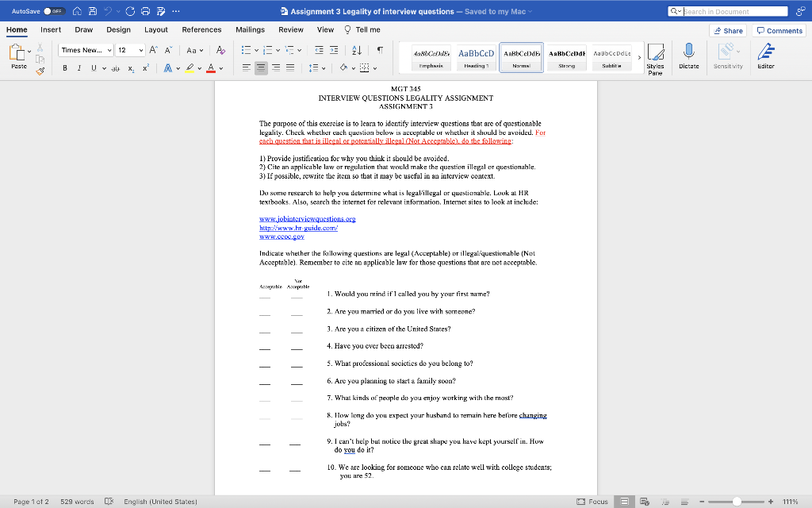
Task: Toggle center alignment
Action: click(x=260, y=67)
